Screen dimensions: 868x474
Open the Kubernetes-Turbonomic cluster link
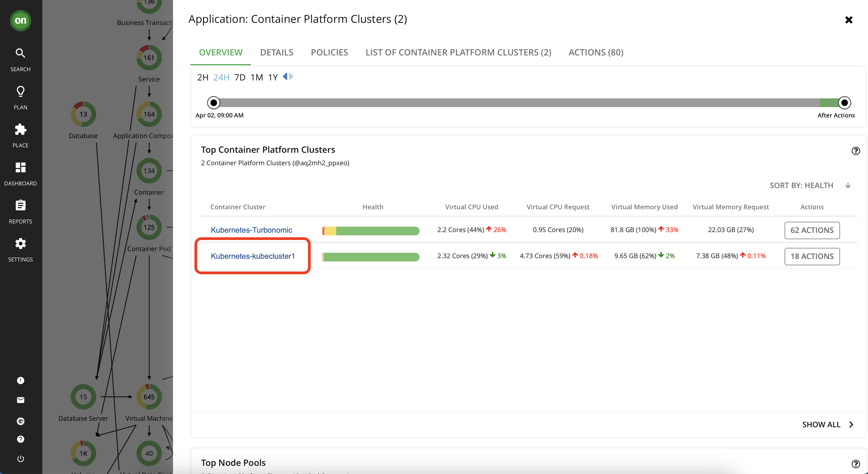pos(251,230)
